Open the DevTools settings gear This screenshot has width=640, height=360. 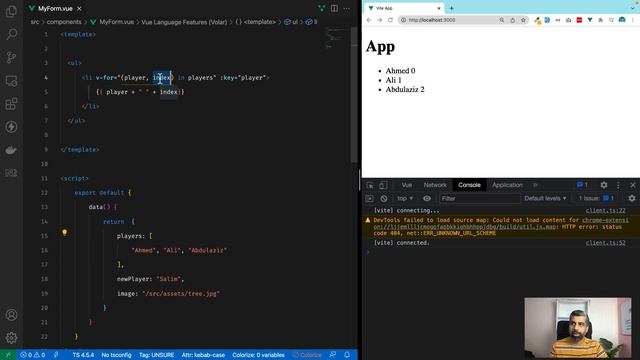pos(604,185)
